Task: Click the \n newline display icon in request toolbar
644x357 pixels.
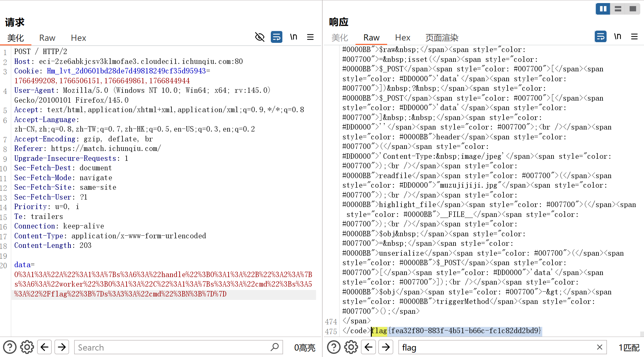Action: tap(293, 37)
